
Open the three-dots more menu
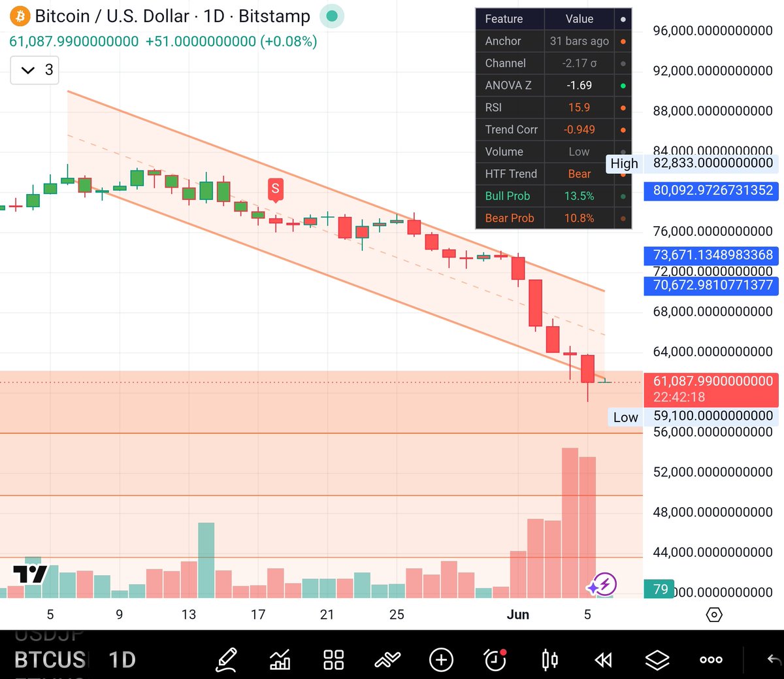711,660
